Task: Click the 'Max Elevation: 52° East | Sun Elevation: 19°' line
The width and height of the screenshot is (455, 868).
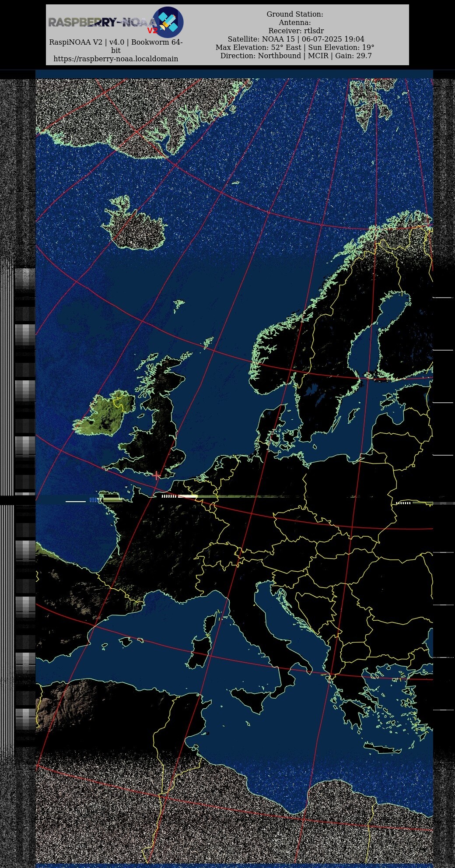Action: tap(295, 47)
